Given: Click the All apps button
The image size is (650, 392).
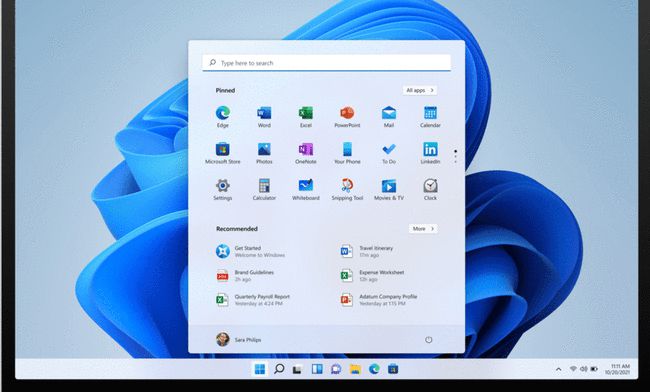Looking at the screenshot, I should click(420, 90).
